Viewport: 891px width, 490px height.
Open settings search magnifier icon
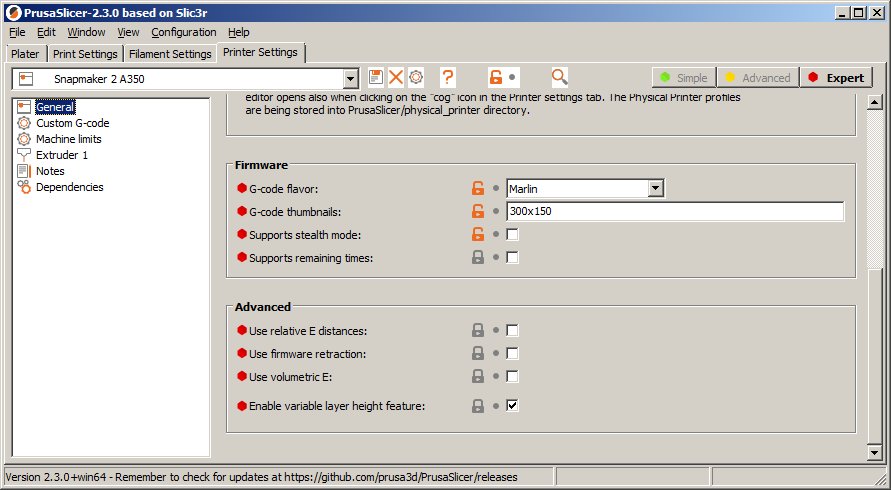click(560, 77)
